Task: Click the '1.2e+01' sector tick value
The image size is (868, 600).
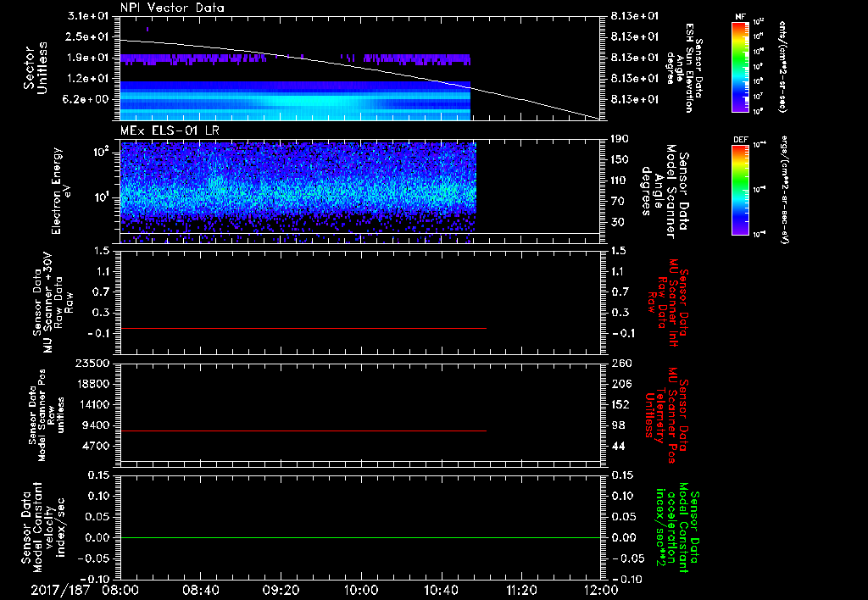Action: 88,79
